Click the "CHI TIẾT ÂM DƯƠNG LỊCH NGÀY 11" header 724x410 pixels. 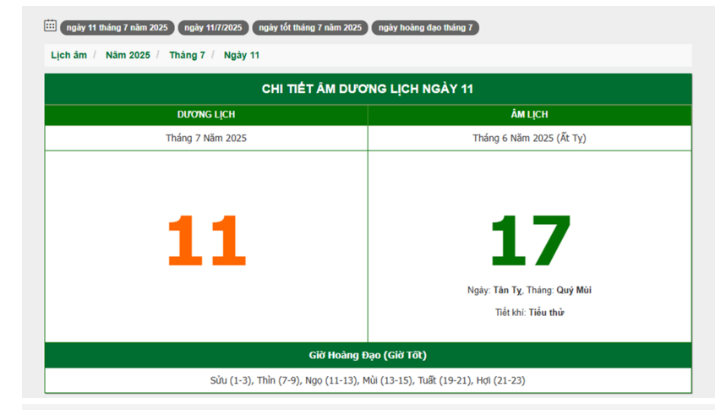(x=367, y=89)
